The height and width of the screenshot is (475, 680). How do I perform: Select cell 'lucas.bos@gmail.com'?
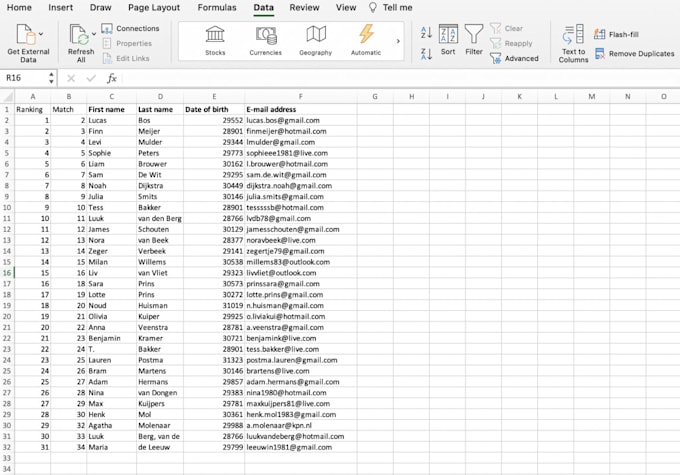point(301,120)
